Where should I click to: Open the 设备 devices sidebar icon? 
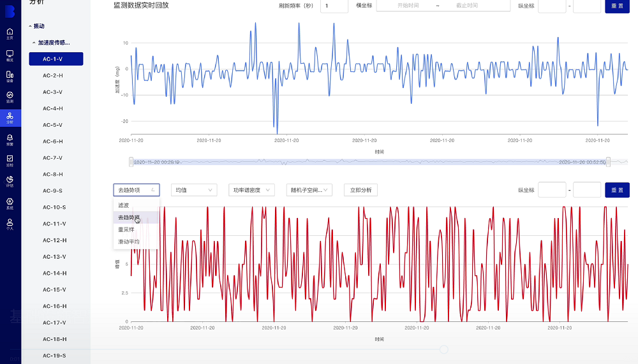tap(10, 76)
